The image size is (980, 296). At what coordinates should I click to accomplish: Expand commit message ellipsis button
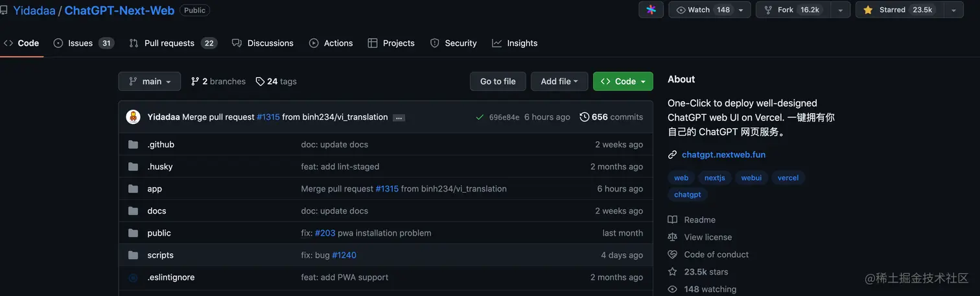(x=399, y=117)
